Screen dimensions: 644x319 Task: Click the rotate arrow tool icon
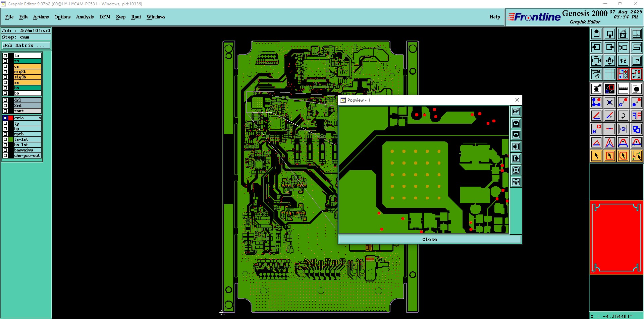tap(623, 116)
